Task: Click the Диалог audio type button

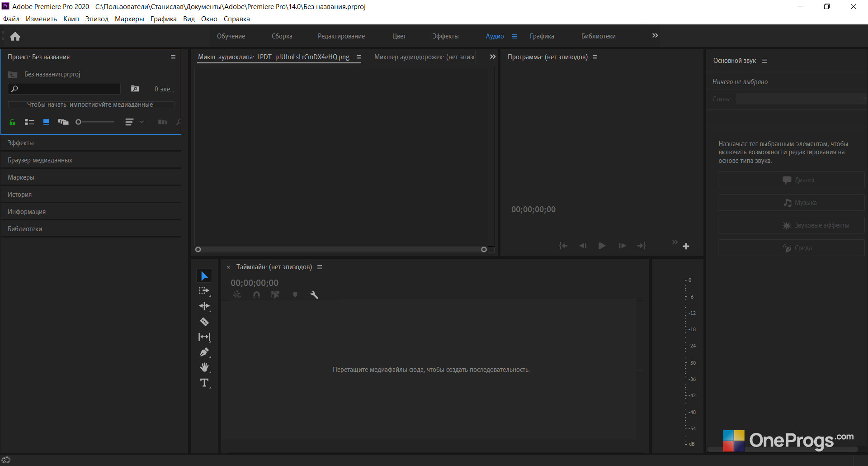Action: pos(791,180)
